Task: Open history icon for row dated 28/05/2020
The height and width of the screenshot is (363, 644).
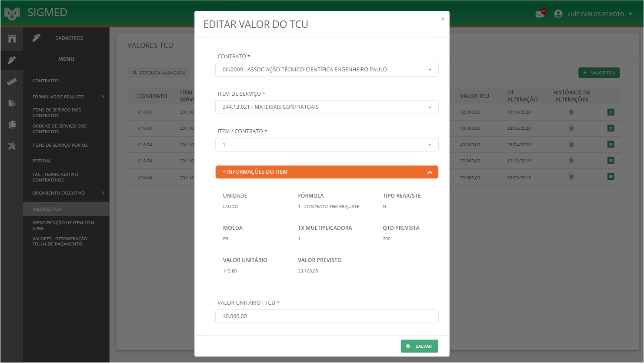Action: coord(571,128)
